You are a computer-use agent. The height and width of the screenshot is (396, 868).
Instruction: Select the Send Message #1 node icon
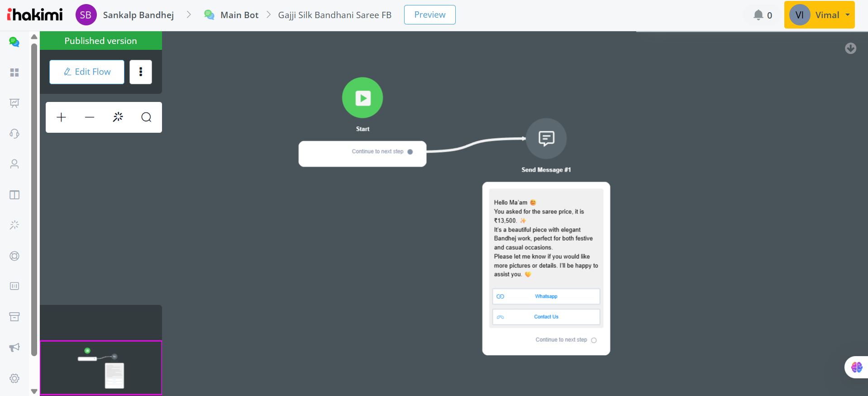(x=546, y=139)
